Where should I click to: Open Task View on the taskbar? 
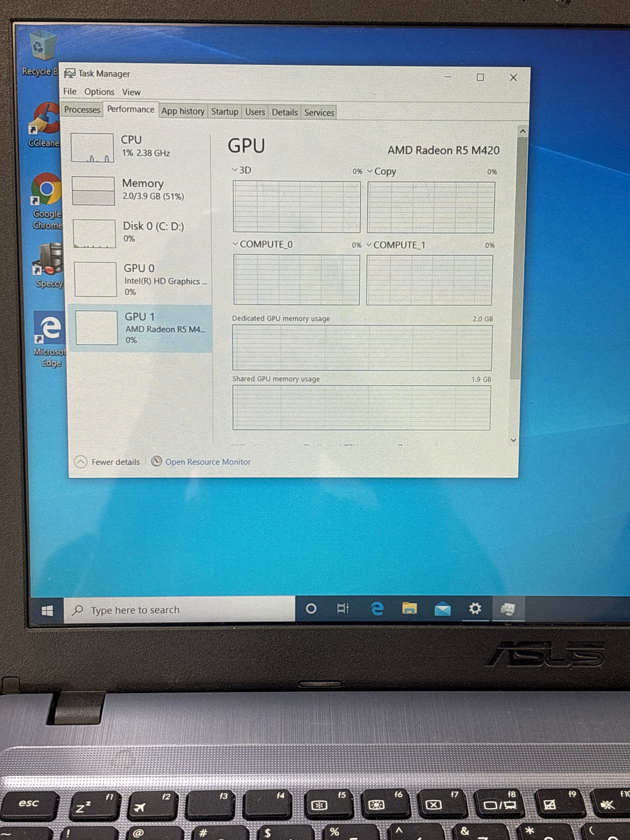coord(343,609)
